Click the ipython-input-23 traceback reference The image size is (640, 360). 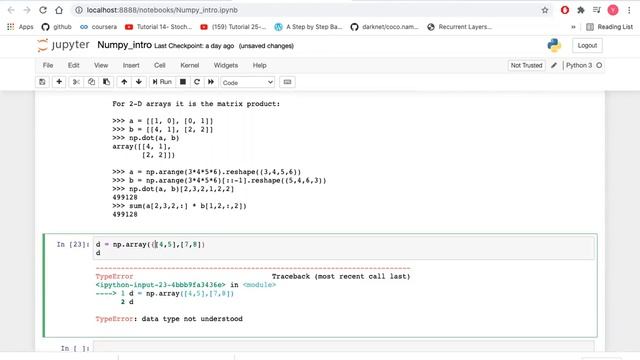[x=160, y=285]
